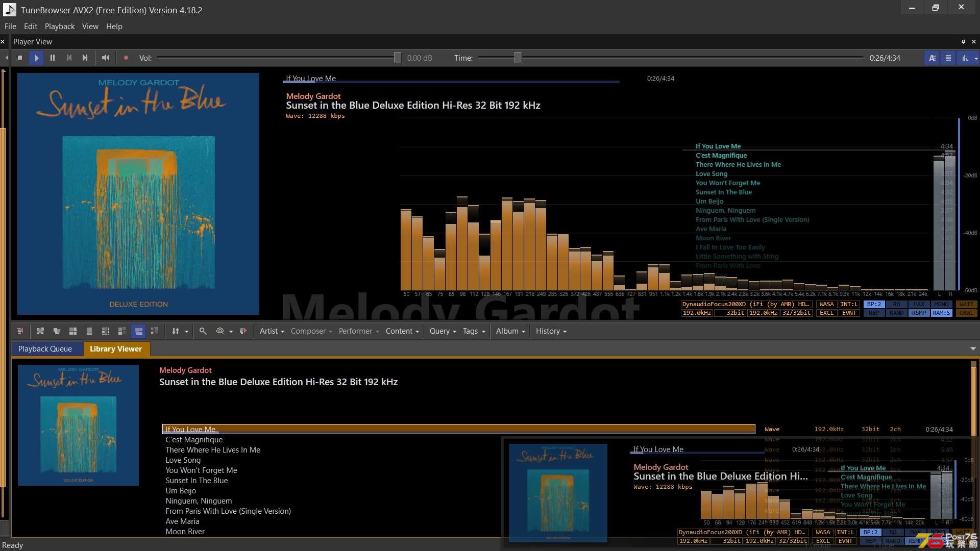Toggle the MAX status button
The height and width of the screenshot is (551, 980).
tap(919, 304)
